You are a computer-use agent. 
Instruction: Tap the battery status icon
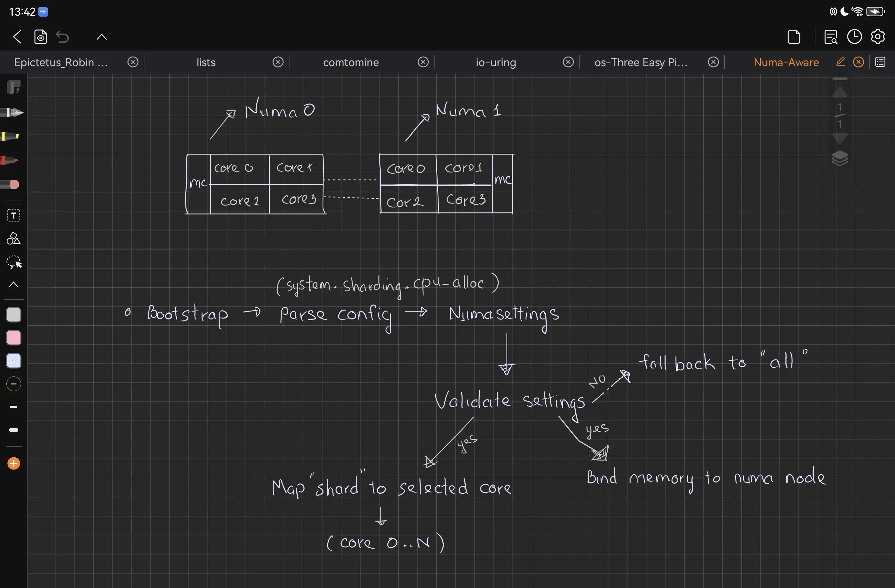(x=876, y=12)
